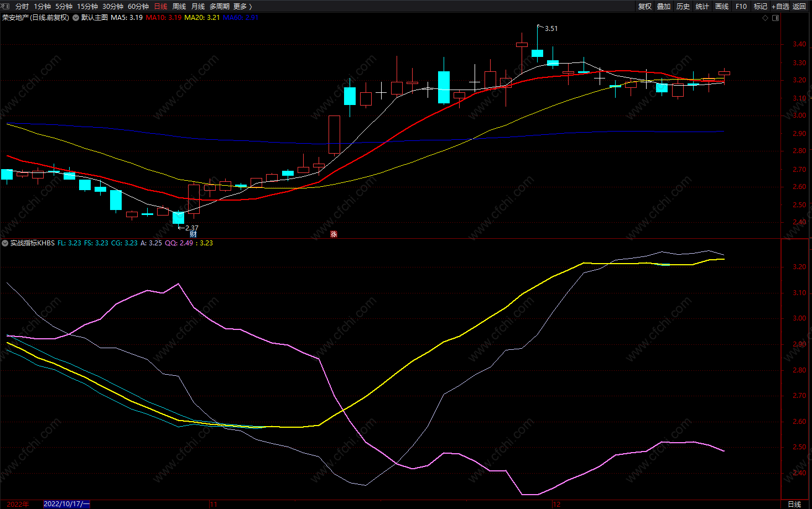Click the 涨 marker icon on chart

(x=334, y=234)
